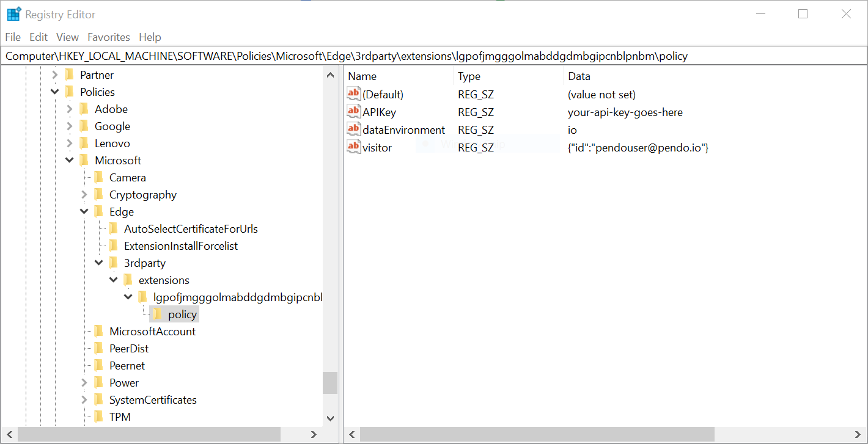The width and height of the screenshot is (868, 444).
Task: Open the File menu
Action: pos(13,37)
